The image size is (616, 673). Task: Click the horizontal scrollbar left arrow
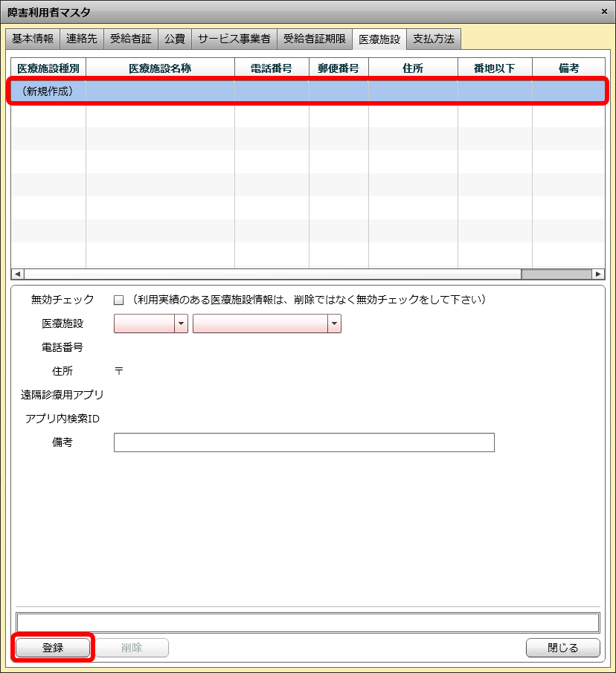point(17,274)
